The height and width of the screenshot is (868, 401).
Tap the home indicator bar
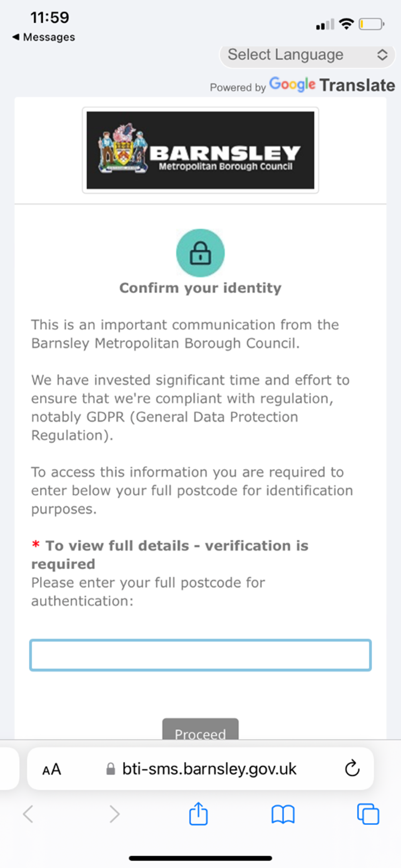(x=200, y=858)
